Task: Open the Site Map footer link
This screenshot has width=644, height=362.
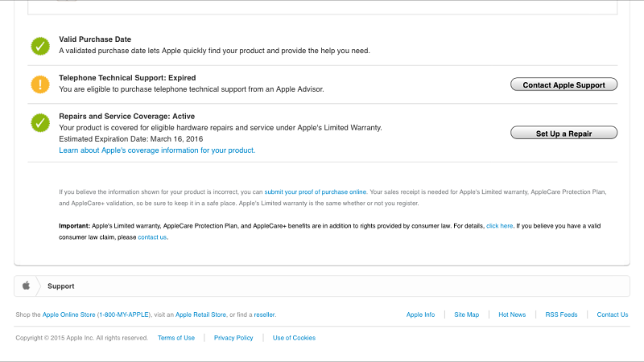Action: [466, 315]
